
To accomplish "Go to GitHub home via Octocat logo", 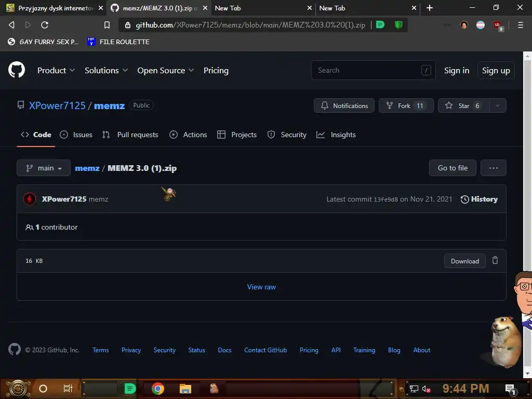I will click(x=17, y=70).
